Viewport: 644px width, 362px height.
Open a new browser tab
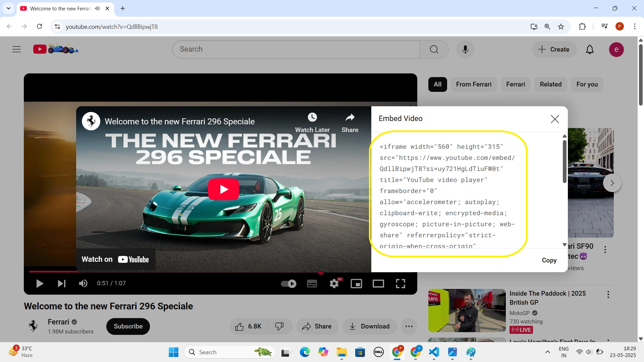(x=123, y=8)
